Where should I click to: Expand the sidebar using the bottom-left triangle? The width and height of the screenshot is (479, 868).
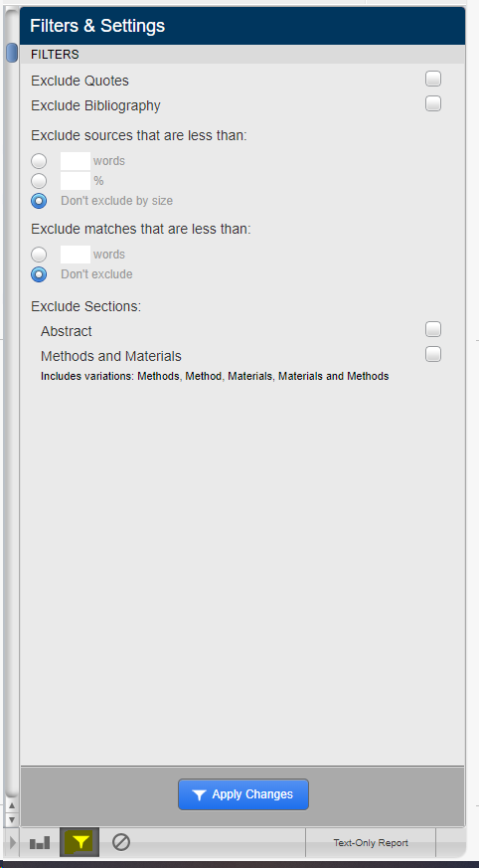13,842
